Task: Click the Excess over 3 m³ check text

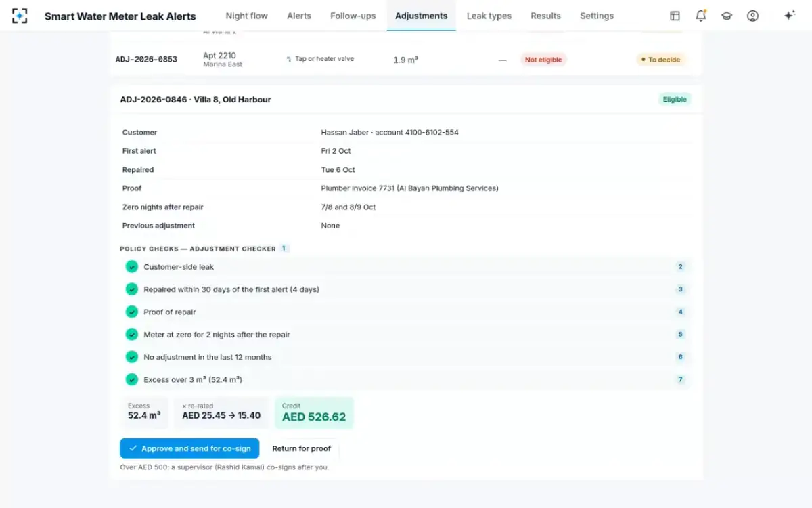Action: pyautogui.click(x=193, y=380)
